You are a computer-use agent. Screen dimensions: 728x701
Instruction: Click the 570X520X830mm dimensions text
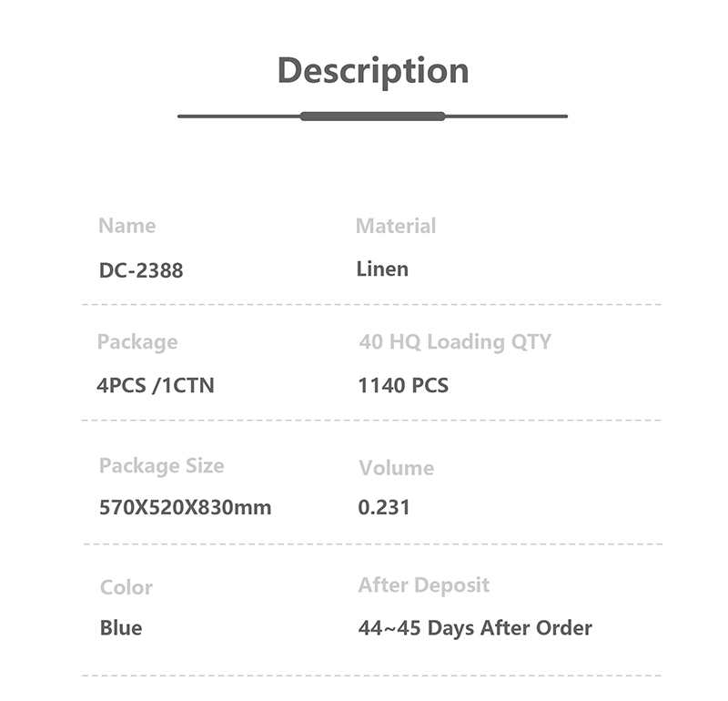(x=186, y=507)
